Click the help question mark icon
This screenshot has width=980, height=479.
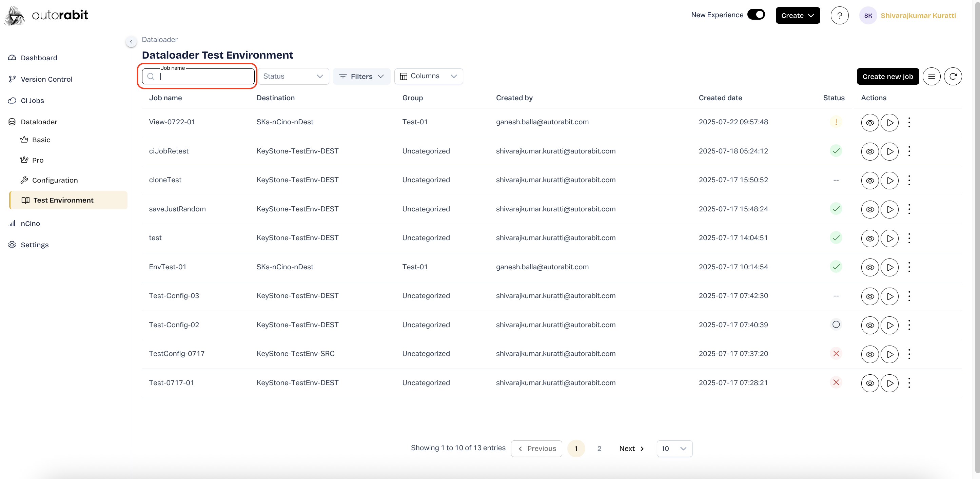(839, 16)
